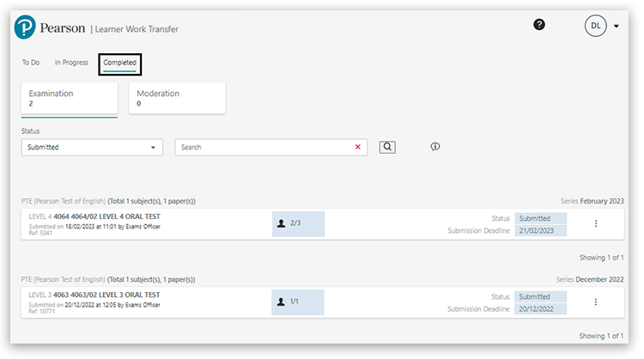This screenshot has height=359, width=644.
Task: Switch to the To Do tab
Action: [x=31, y=63]
